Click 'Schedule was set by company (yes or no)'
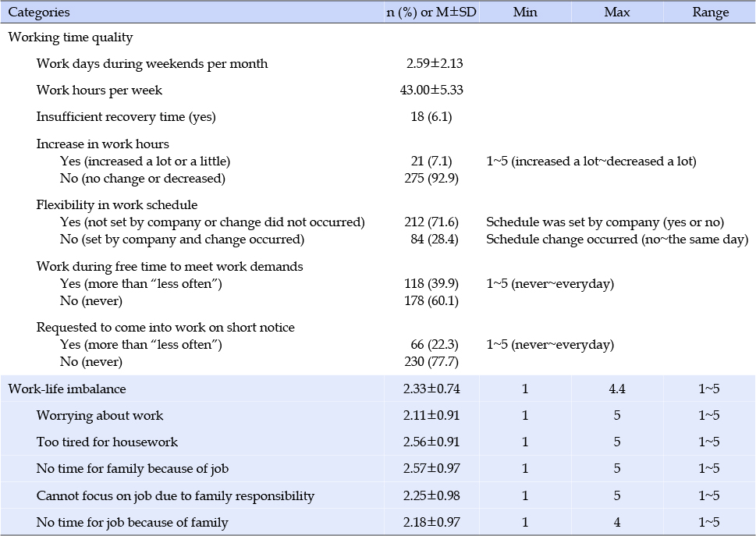Viewport: 756px width, 536px height. tap(605, 222)
